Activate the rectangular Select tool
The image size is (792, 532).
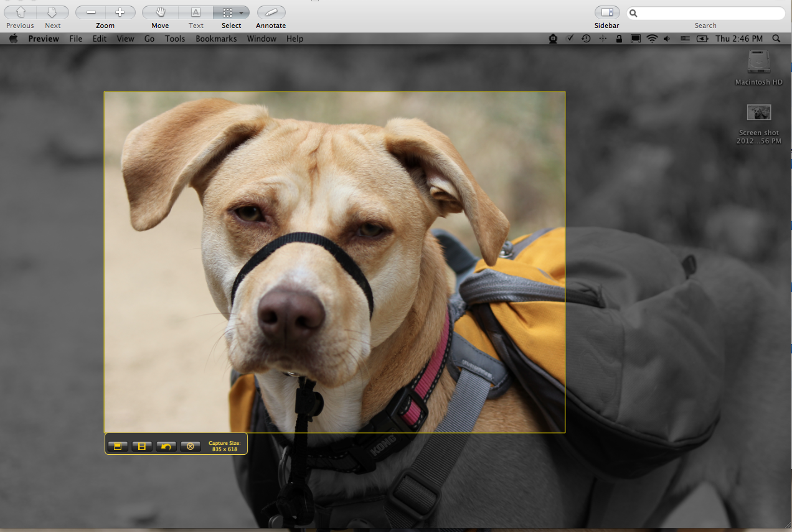tap(227, 12)
